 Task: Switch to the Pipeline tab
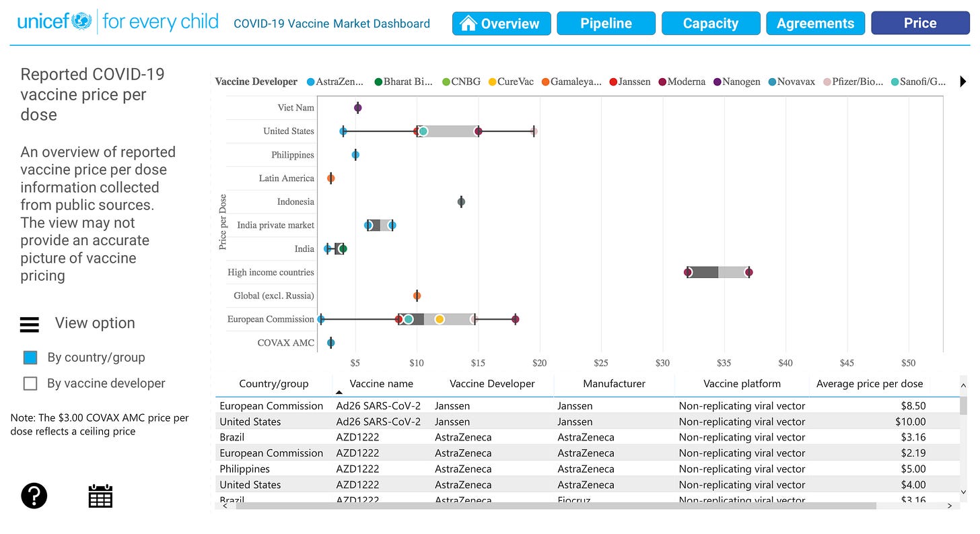[606, 24]
